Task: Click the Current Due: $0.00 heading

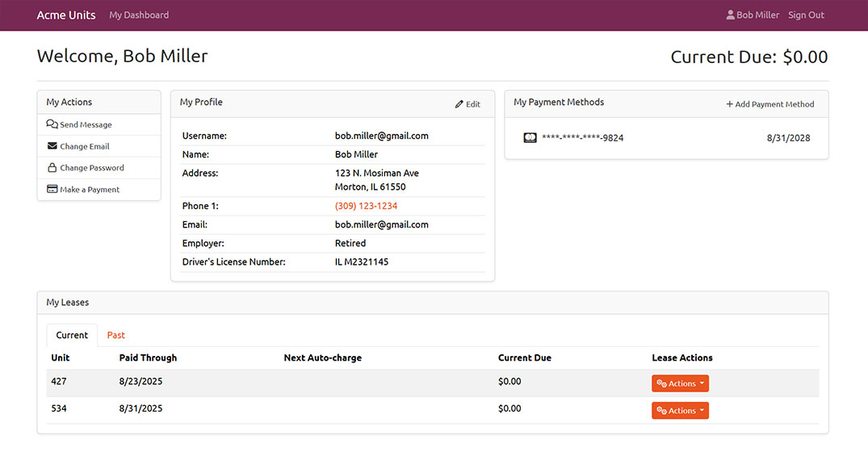Action: coord(749,56)
